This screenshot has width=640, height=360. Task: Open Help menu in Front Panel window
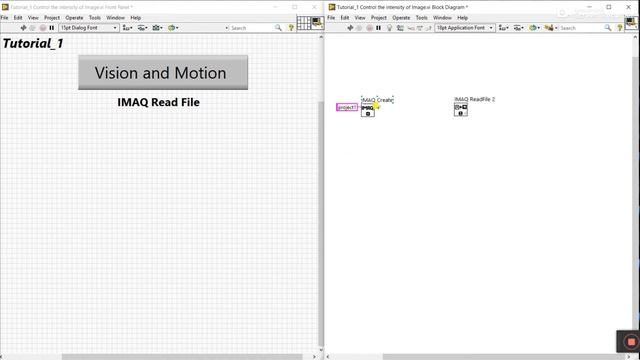[x=136, y=18]
